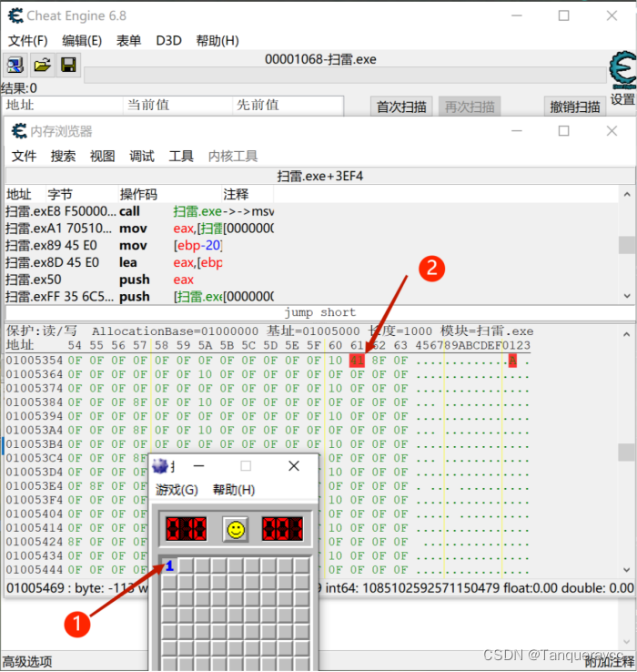Open the D3D menu
This screenshot has height=672, width=637.
tap(168, 41)
